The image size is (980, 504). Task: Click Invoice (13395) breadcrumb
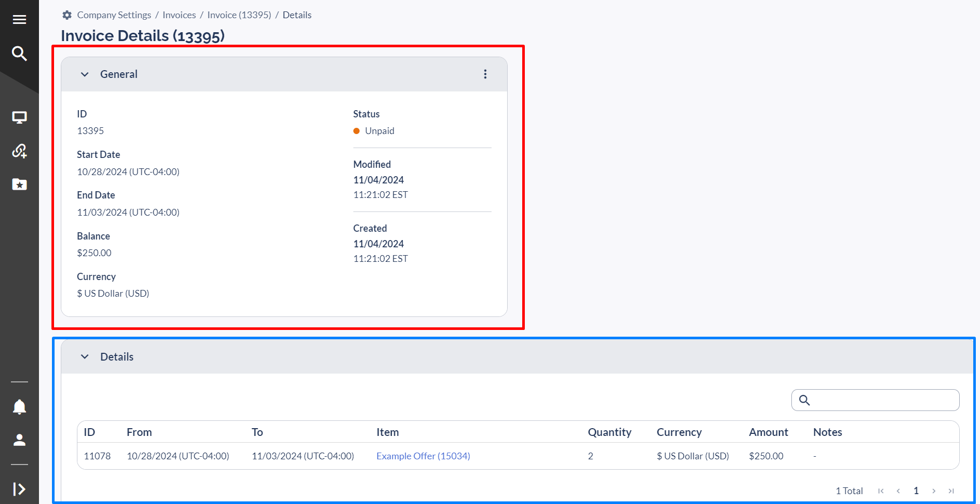(x=239, y=15)
